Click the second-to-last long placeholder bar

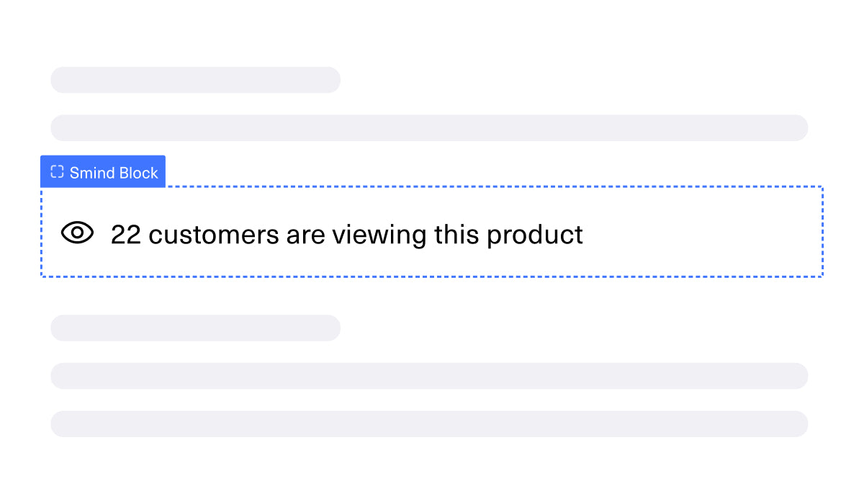click(x=429, y=376)
